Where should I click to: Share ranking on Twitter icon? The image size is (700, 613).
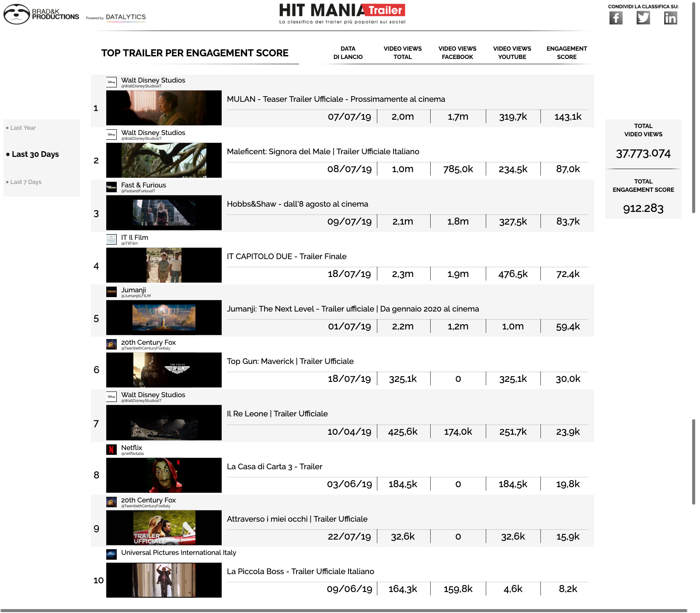click(x=643, y=18)
